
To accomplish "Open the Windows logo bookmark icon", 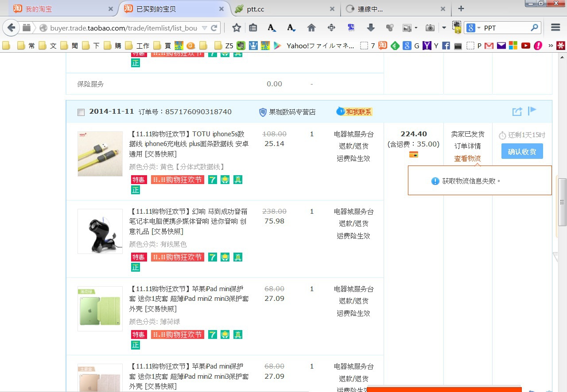I will coord(513,46).
